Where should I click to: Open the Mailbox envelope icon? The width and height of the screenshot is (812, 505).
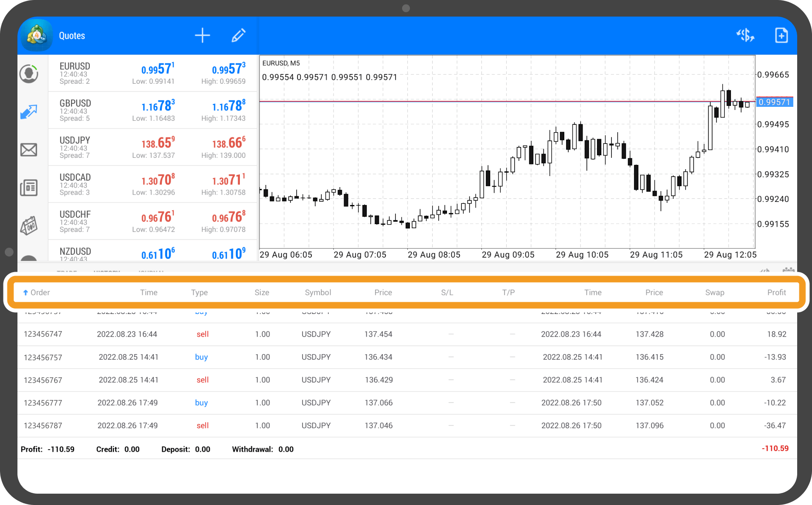coord(29,150)
